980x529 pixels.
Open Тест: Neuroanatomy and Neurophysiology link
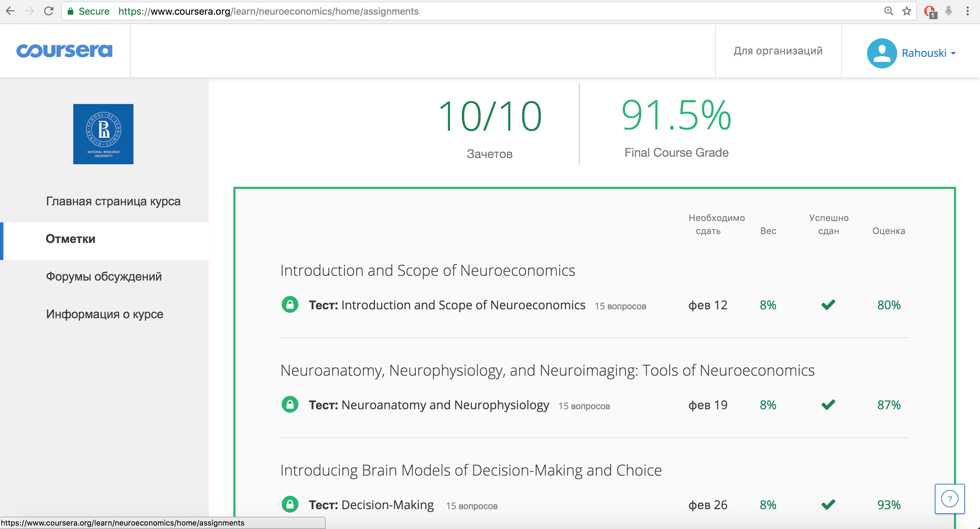point(429,405)
